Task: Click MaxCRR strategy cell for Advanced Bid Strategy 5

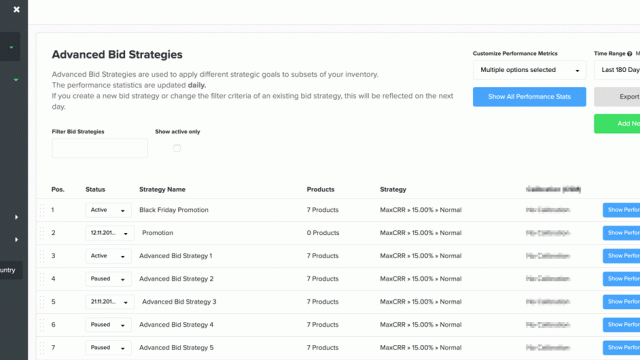Action: click(420, 348)
